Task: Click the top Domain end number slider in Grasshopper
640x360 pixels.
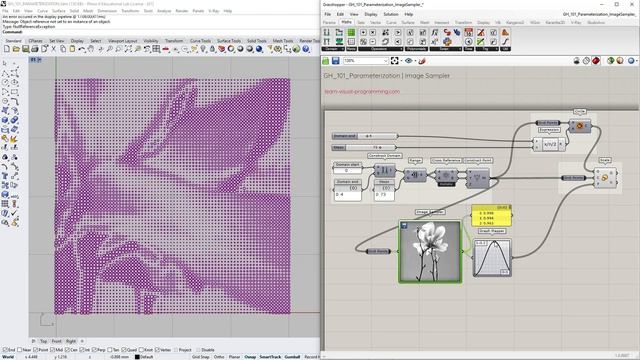Action: tap(364, 136)
